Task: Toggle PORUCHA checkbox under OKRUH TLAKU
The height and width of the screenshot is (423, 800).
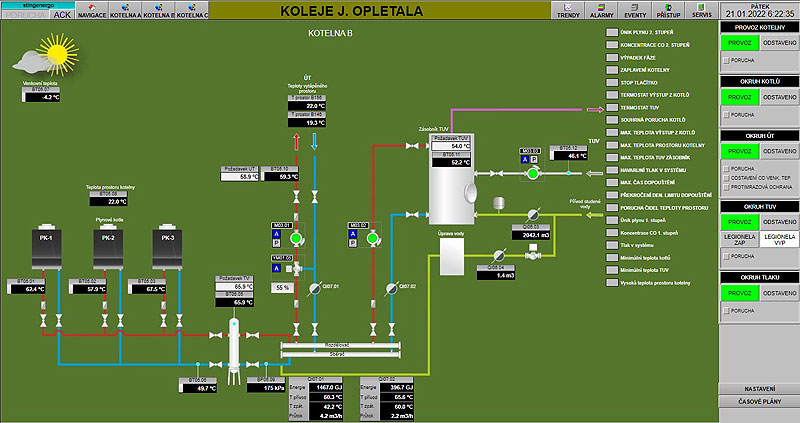Action: (x=726, y=311)
